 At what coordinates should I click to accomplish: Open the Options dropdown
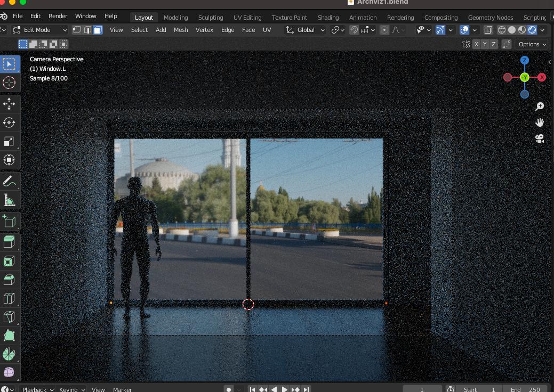tap(531, 44)
